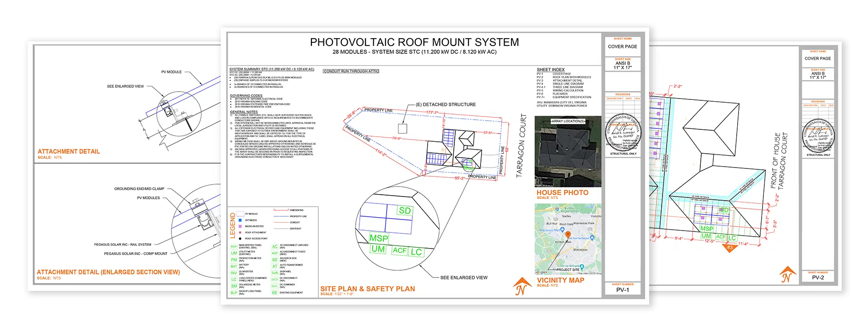Screen dimensions: 868x330
Task: Select the BLP backup load panel legend symbol
Action: tap(234, 293)
